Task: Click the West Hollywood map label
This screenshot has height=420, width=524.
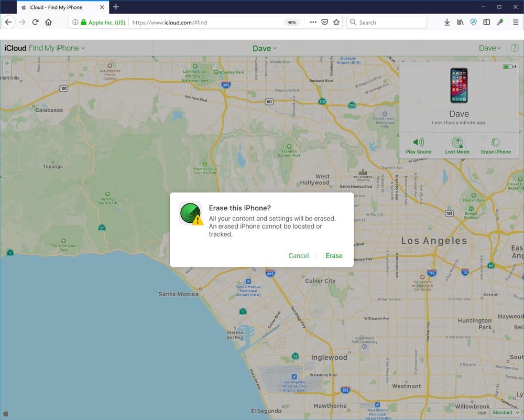Action: tap(315, 179)
